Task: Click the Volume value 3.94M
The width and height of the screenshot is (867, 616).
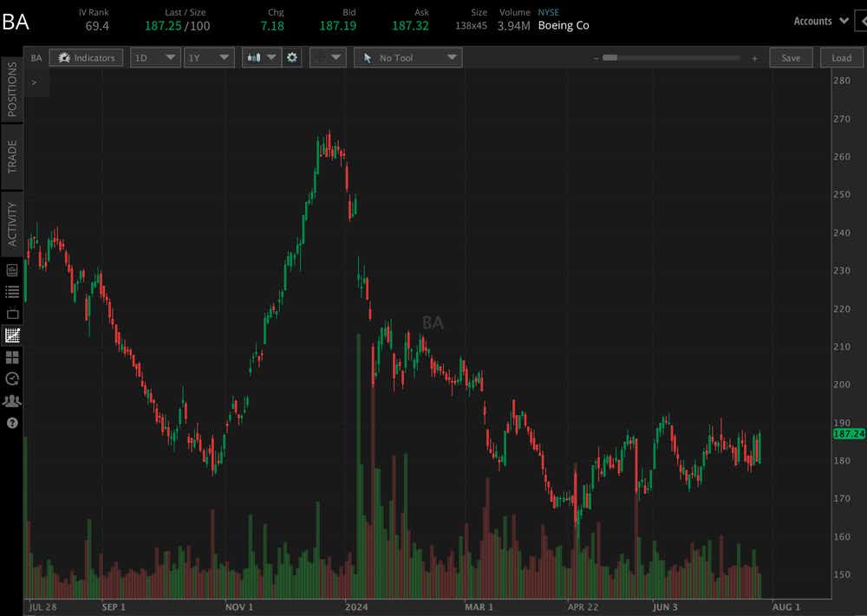Action: click(513, 26)
